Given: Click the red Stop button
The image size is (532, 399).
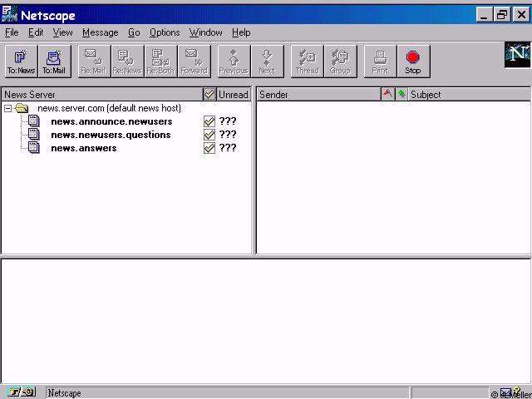Looking at the screenshot, I should [413, 62].
